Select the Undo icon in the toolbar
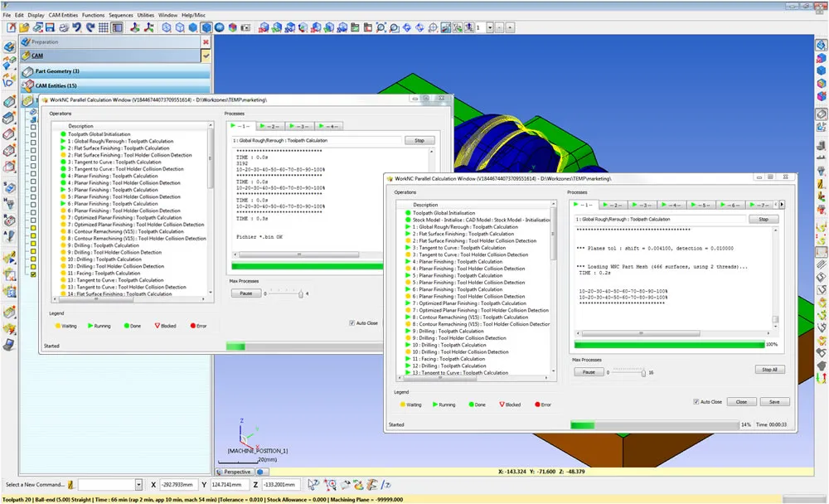 [77, 27]
